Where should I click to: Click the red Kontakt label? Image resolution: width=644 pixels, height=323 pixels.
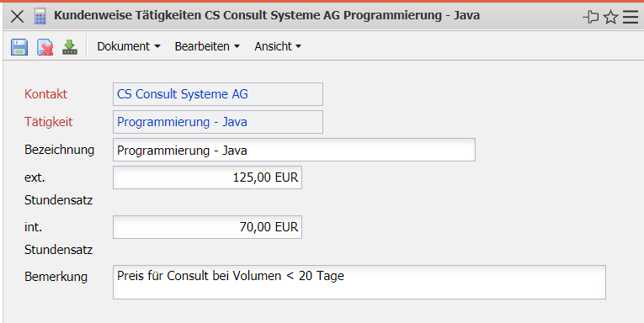pos(45,94)
